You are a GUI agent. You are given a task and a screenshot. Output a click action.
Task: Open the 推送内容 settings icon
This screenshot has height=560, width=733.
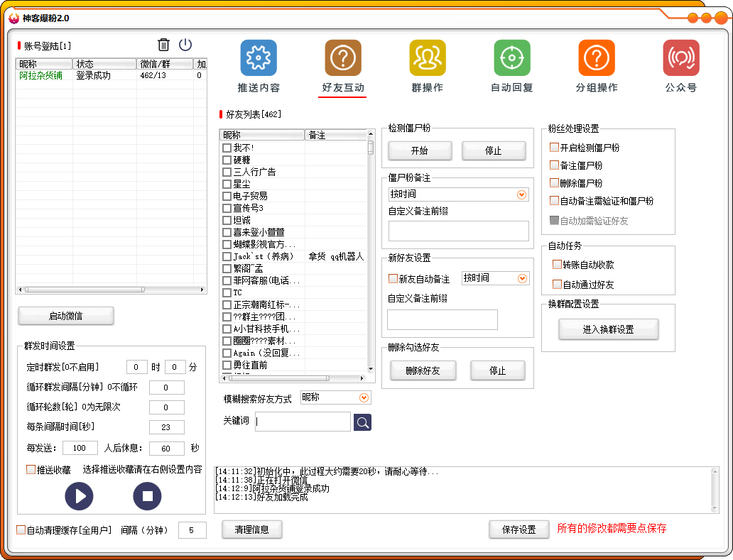click(x=259, y=57)
